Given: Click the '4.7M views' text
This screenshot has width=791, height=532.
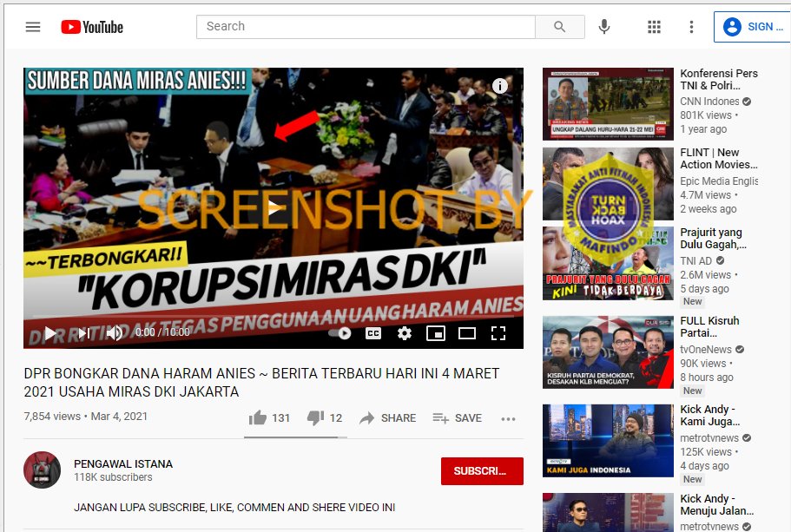Looking at the screenshot, I should click(706, 194).
